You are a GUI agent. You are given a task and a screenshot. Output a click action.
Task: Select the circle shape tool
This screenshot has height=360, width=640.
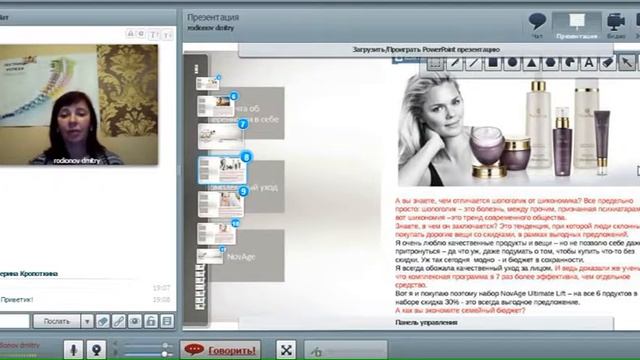tap(512, 63)
